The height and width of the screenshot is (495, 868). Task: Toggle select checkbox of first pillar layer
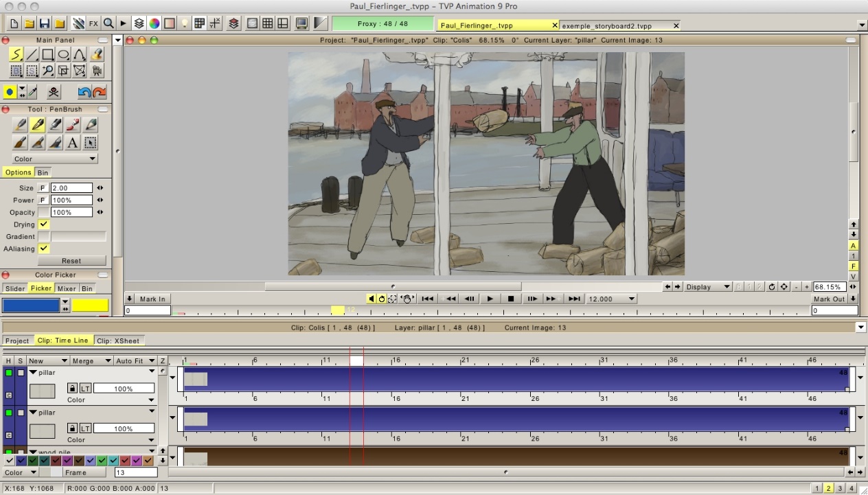click(21, 373)
